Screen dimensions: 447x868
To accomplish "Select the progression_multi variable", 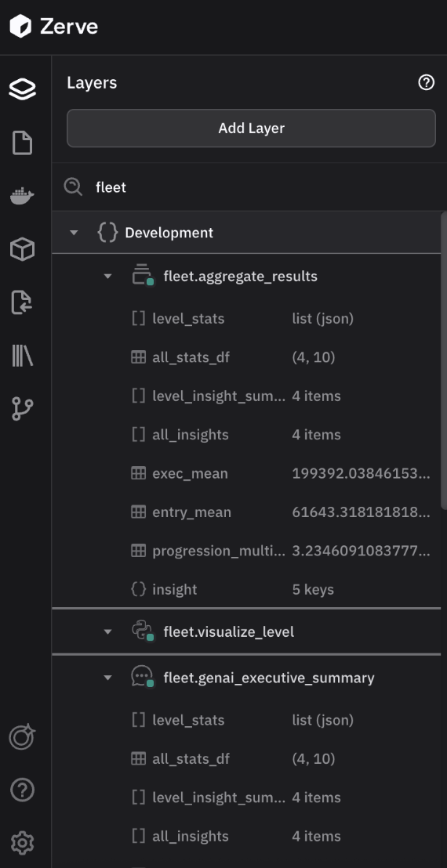I will [x=219, y=552].
